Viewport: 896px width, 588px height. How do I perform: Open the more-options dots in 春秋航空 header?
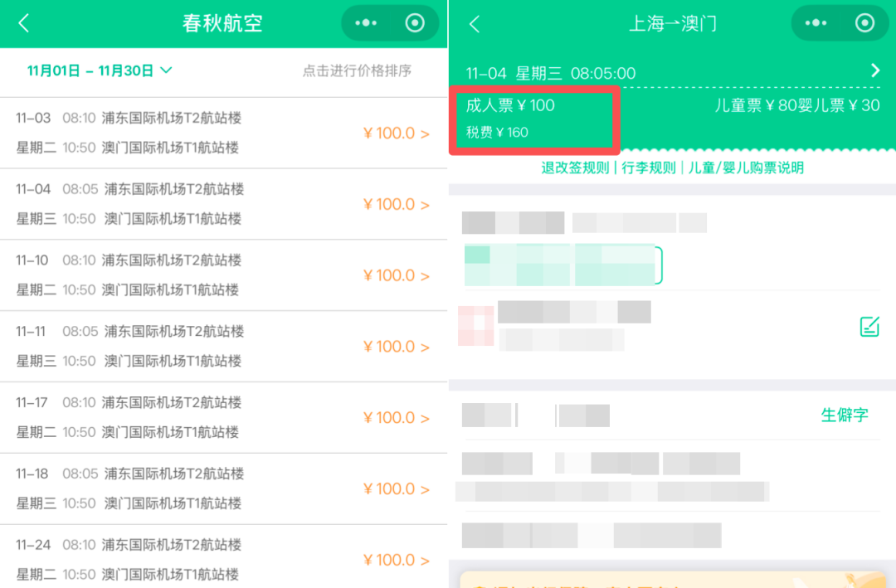point(366,23)
